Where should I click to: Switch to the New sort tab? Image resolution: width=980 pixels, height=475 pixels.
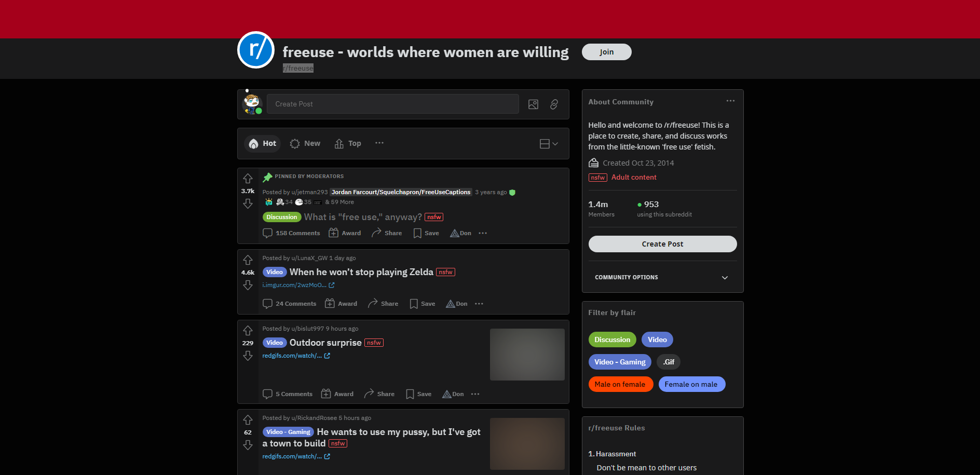tap(305, 143)
